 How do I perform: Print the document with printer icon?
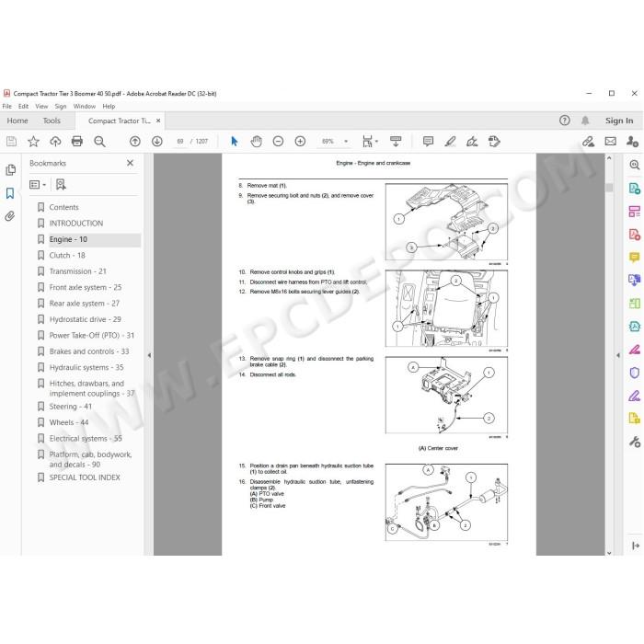point(77,142)
